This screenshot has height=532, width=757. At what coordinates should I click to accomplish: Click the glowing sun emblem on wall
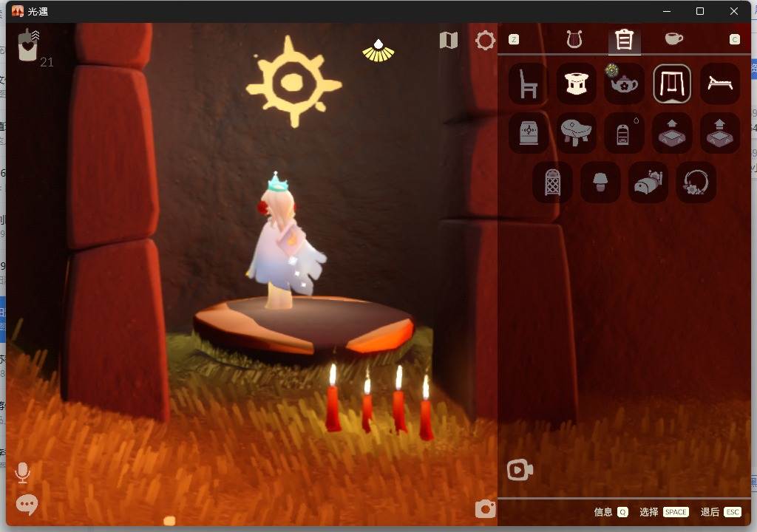[x=293, y=81]
